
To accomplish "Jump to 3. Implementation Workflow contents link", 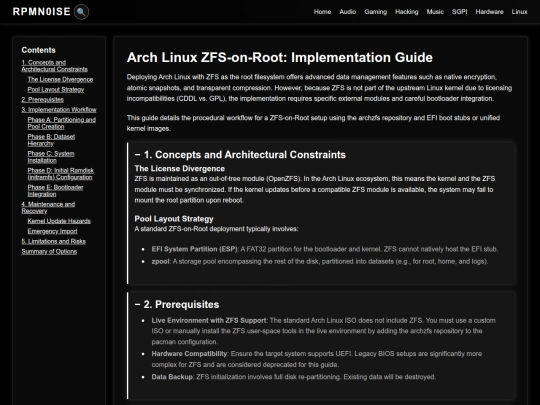I will click(59, 110).
